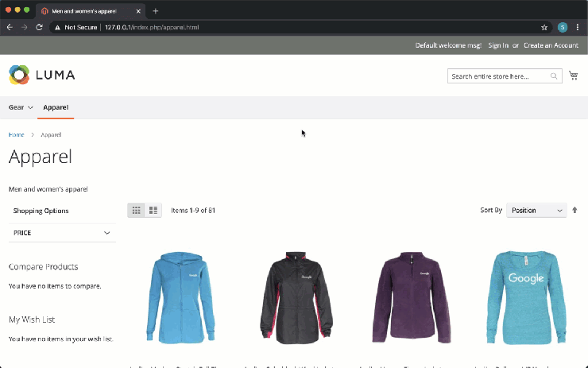Bookmark page with the star icon
The height and width of the screenshot is (368, 588).
point(544,27)
